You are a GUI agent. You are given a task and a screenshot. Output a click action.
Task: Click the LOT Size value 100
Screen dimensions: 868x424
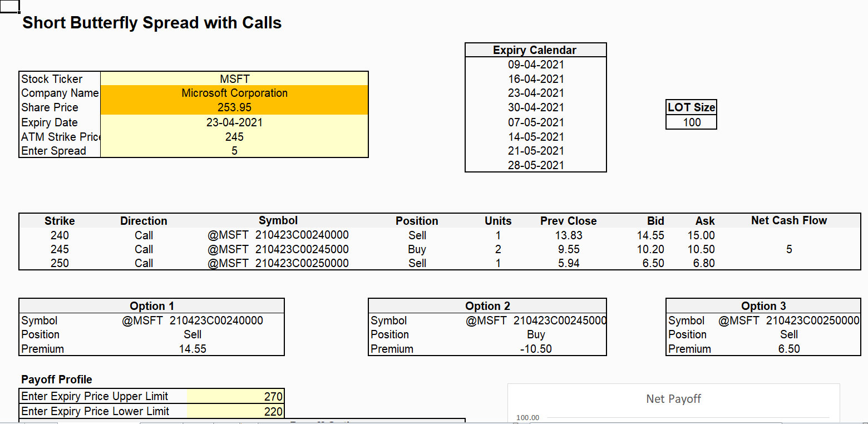pyautogui.click(x=692, y=122)
